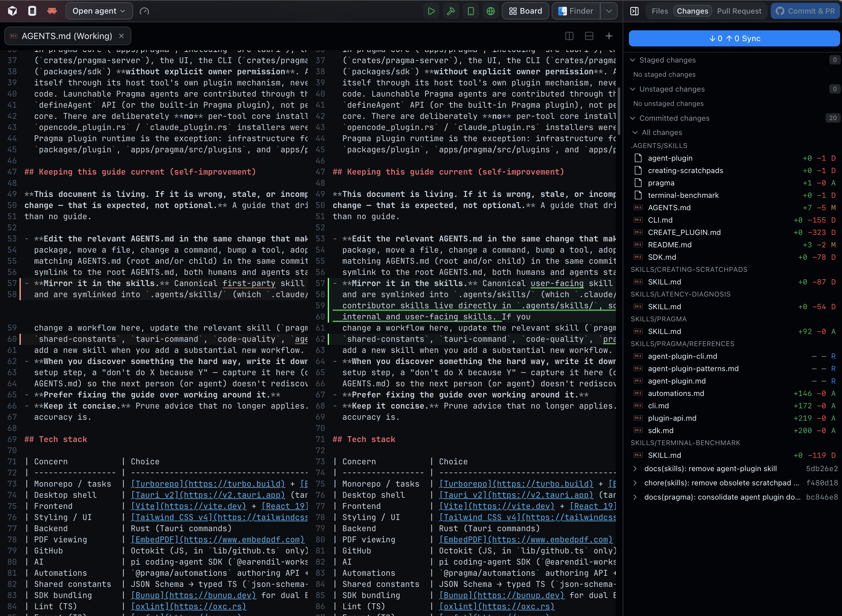The image size is (842, 616).
Task: Open automations.md in references
Action: [734, 393]
